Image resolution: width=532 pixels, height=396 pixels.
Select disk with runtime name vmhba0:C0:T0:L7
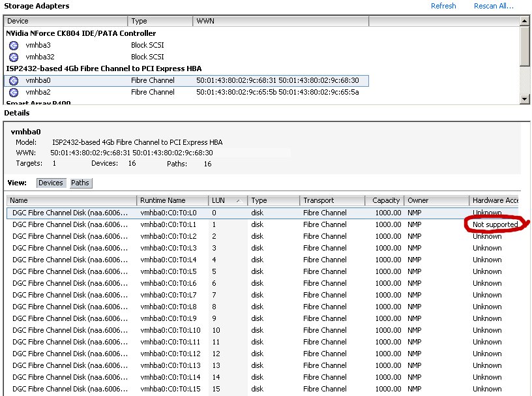pyautogui.click(x=262, y=295)
